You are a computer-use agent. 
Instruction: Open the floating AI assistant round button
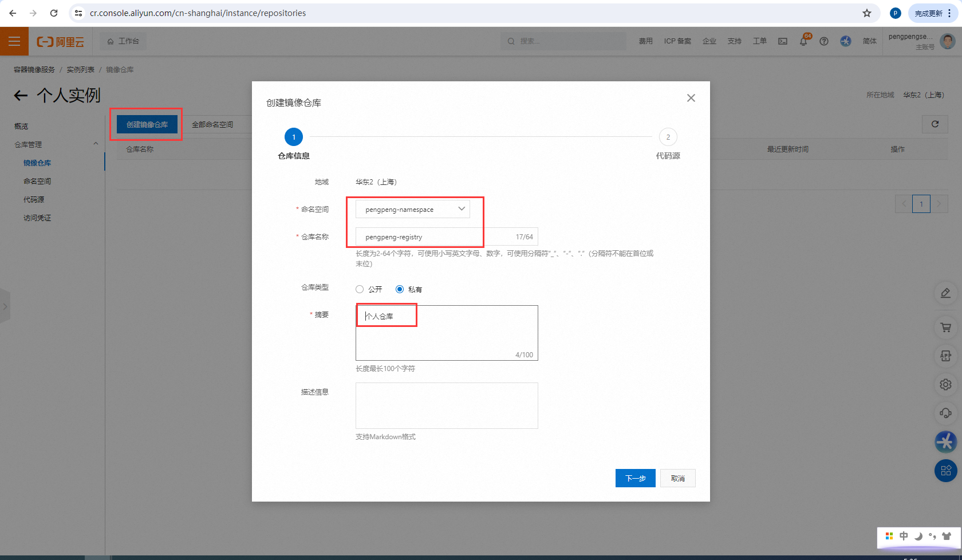coord(946,441)
